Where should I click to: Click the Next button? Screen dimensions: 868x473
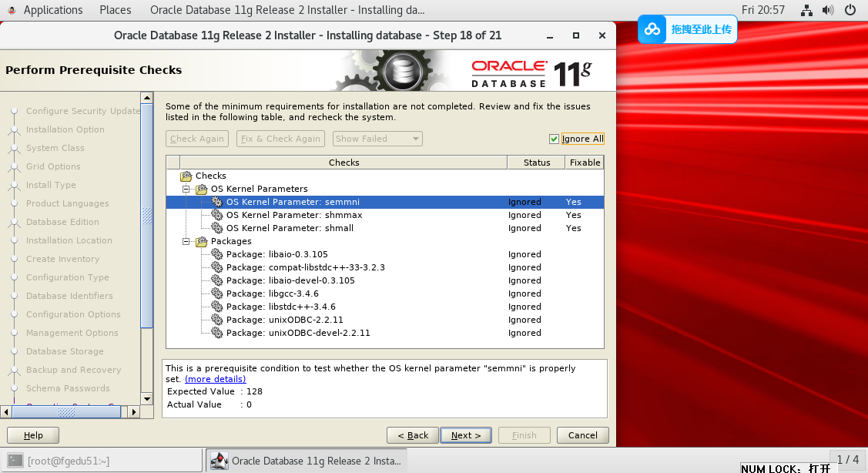pyautogui.click(x=465, y=435)
